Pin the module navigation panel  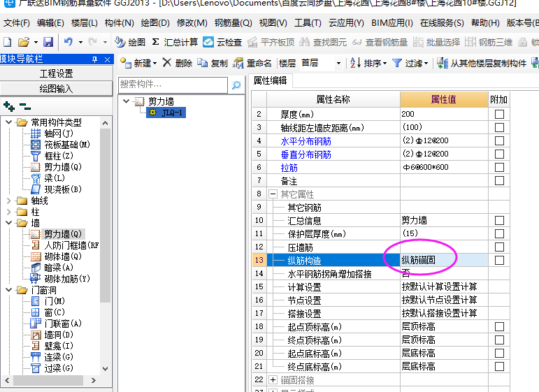(95, 59)
